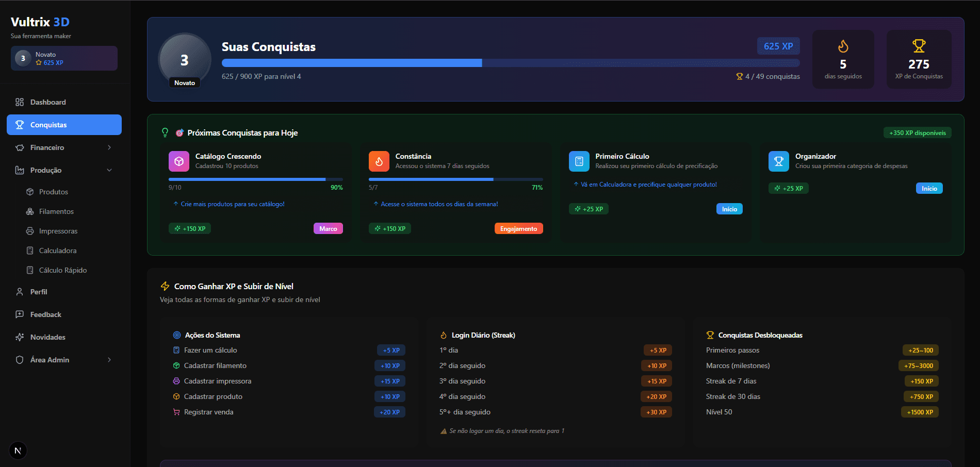Follow the 'Vá em Calculadora' link

(x=648, y=185)
